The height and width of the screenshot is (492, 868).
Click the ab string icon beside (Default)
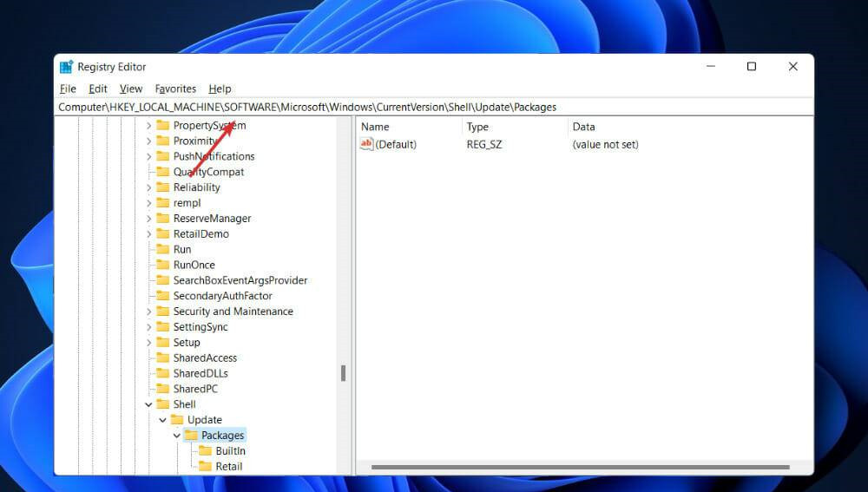366,144
